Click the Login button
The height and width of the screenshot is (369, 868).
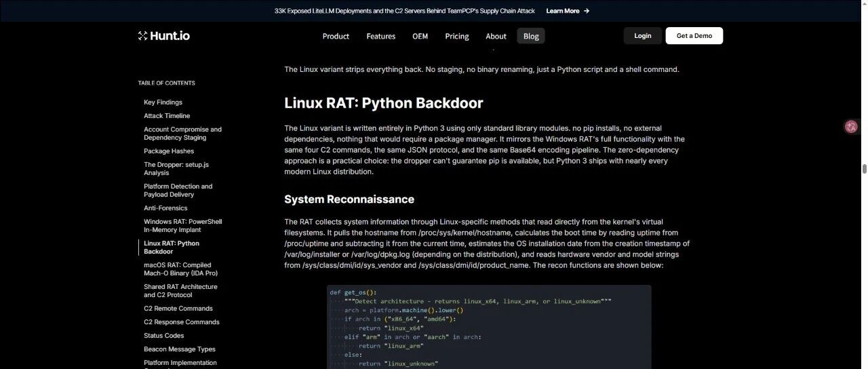point(643,36)
